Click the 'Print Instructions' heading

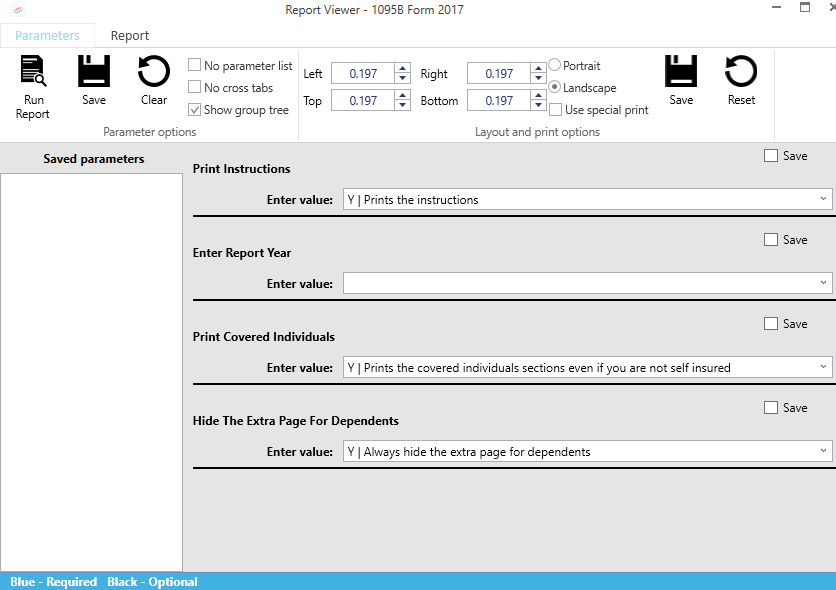click(x=242, y=169)
